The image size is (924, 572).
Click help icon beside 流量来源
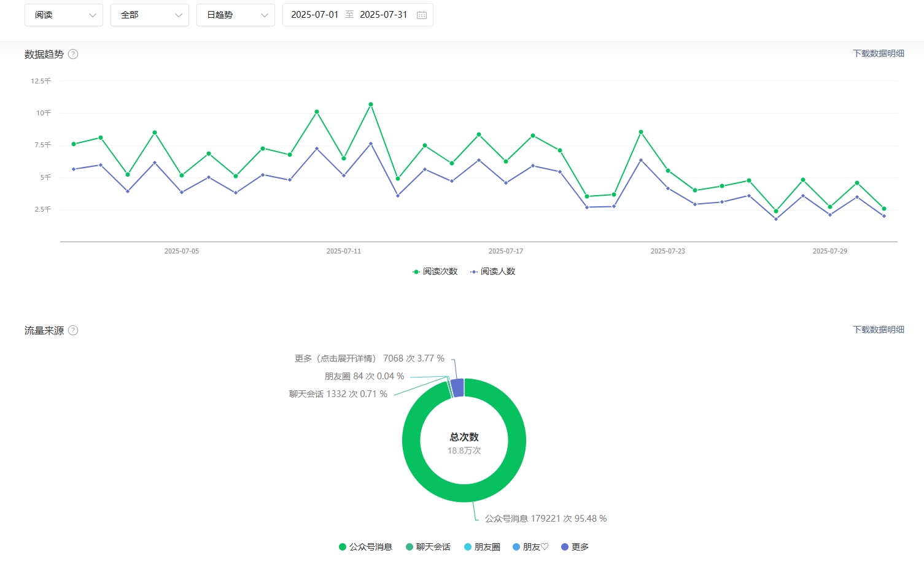(73, 330)
